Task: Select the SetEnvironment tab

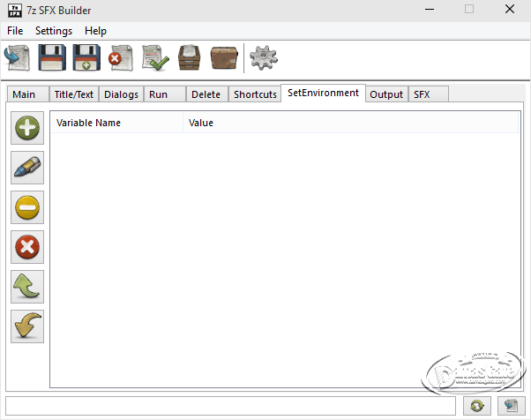Action: tap(323, 93)
